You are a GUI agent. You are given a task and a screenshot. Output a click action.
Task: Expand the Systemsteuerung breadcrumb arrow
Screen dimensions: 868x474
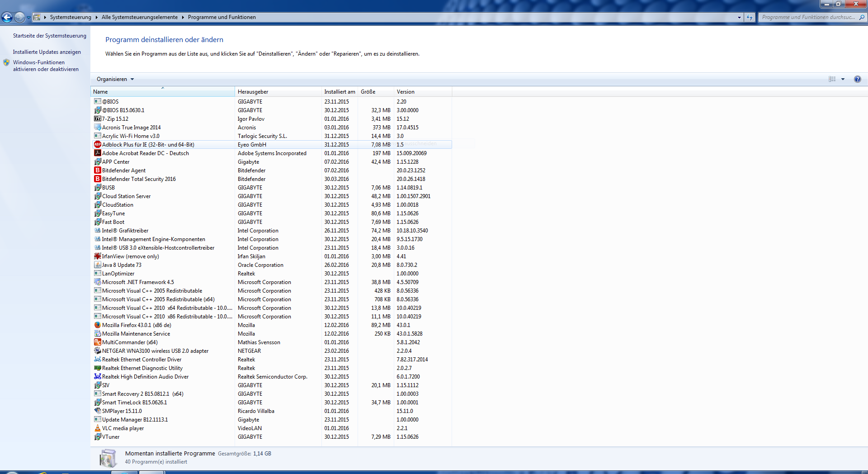click(x=96, y=17)
